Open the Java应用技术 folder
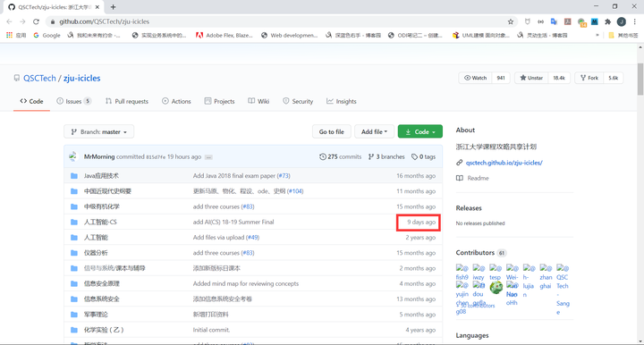The height and width of the screenshot is (345, 644). pos(101,176)
